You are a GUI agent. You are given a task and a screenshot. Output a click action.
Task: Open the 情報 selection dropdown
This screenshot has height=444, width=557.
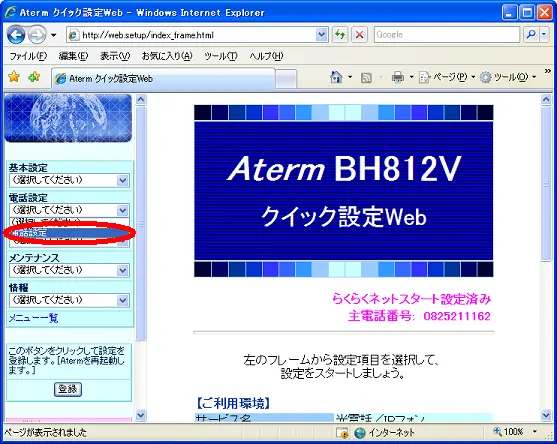coord(69,300)
